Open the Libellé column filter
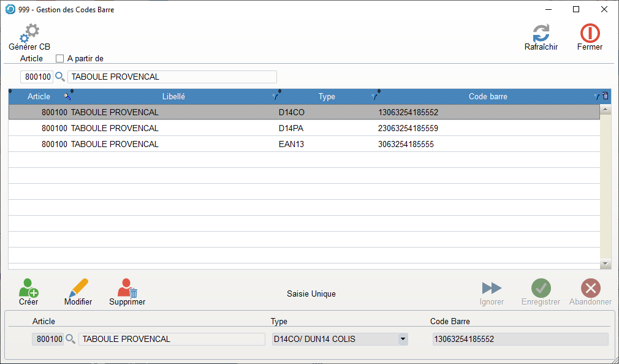This screenshot has width=619, height=364. pos(275,97)
